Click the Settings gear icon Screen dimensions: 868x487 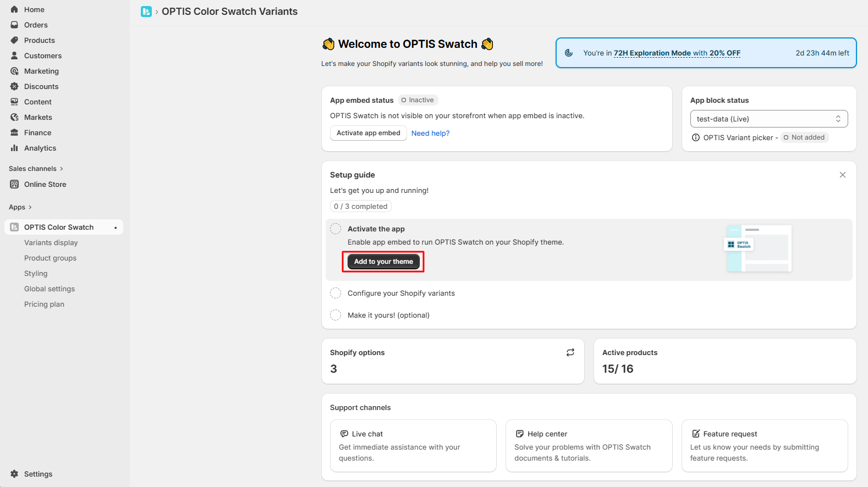14,474
